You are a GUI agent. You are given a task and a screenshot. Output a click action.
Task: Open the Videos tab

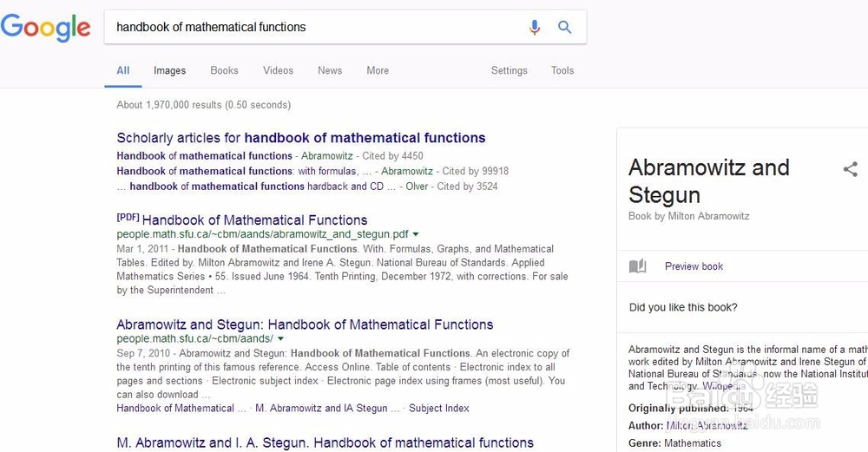tap(278, 70)
